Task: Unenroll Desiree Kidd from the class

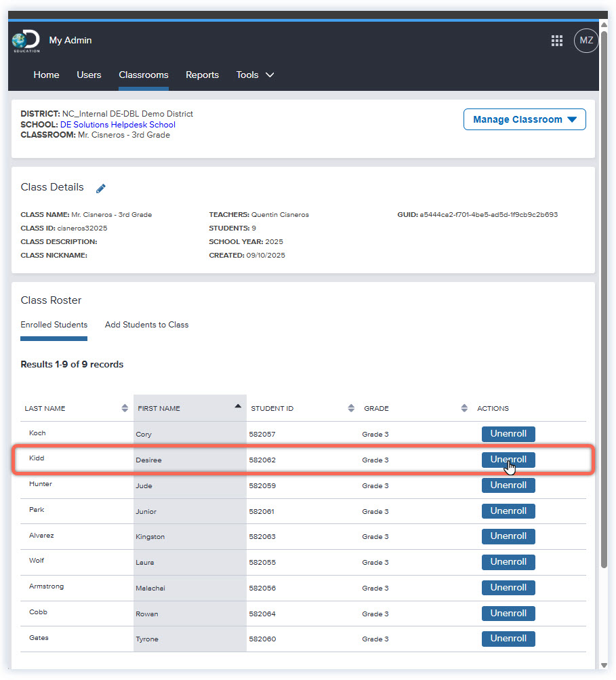Action: tap(508, 460)
